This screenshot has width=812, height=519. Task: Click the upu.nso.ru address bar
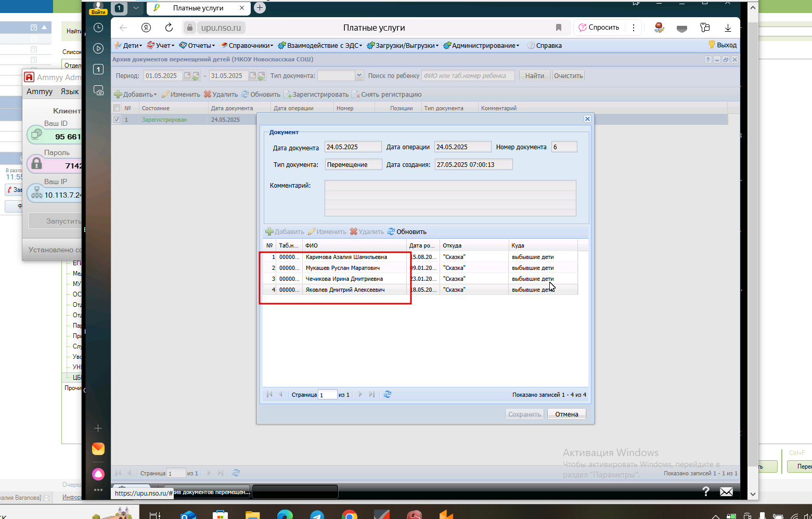point(221,28)
